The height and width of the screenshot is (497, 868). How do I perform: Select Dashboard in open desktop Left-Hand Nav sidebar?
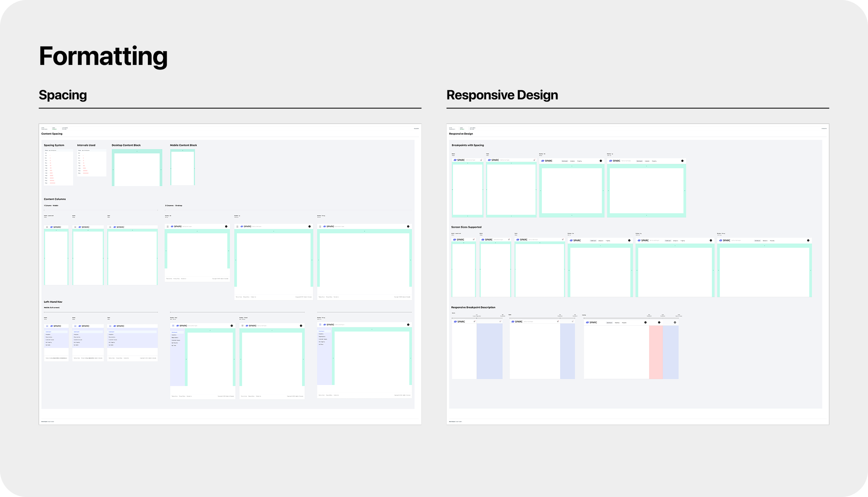pyautogui.click(x=175, y=332)
